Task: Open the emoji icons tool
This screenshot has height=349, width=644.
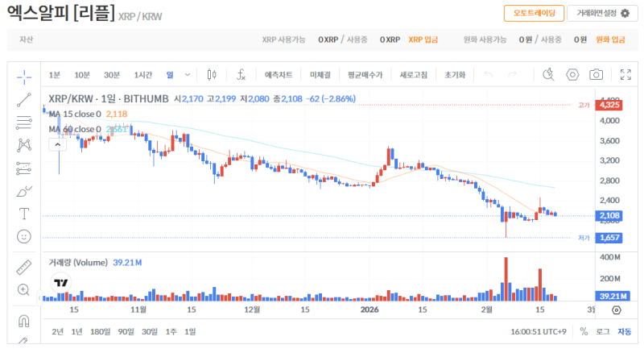Action: pyautogui.click(x=24, y=236)
